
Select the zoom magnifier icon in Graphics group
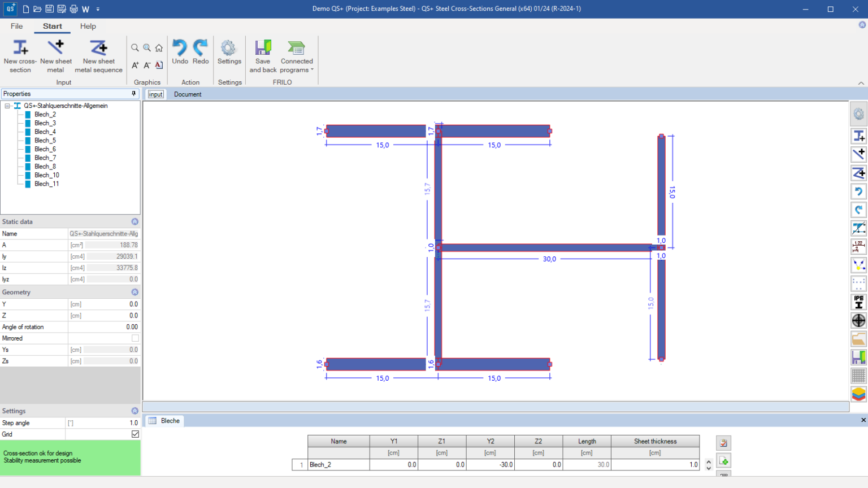(x=135, y=48)
